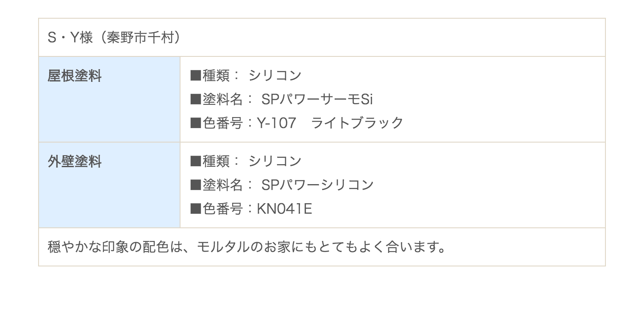Click the SPパワーシリコン paint name
The width and height of the screenshot is (644, 322).
click(x=317, y=185)
